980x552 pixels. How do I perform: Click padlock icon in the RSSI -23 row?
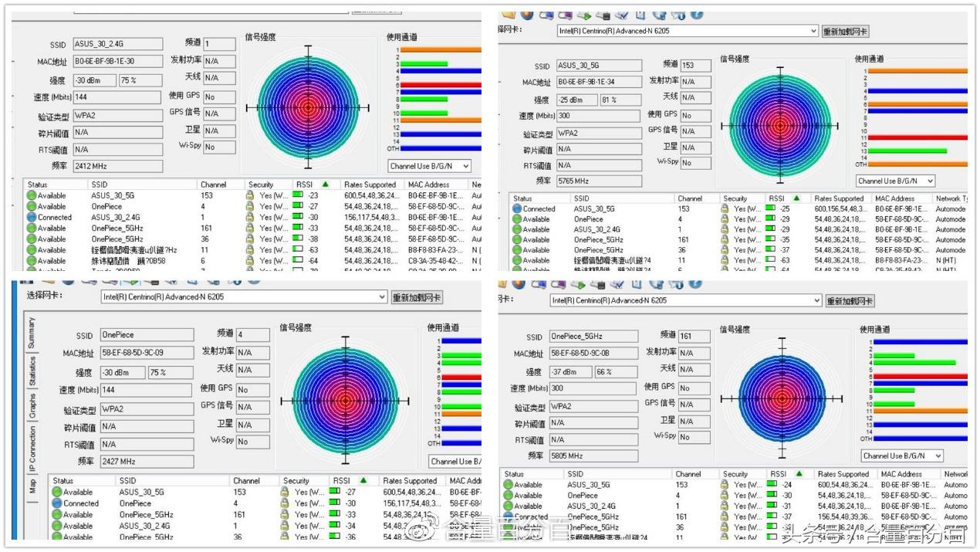click(250, 196)
